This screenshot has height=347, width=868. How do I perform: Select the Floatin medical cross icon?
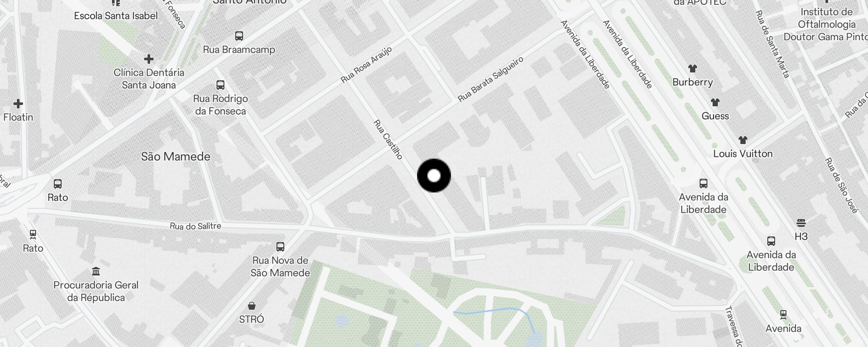(x=18, y=104)
